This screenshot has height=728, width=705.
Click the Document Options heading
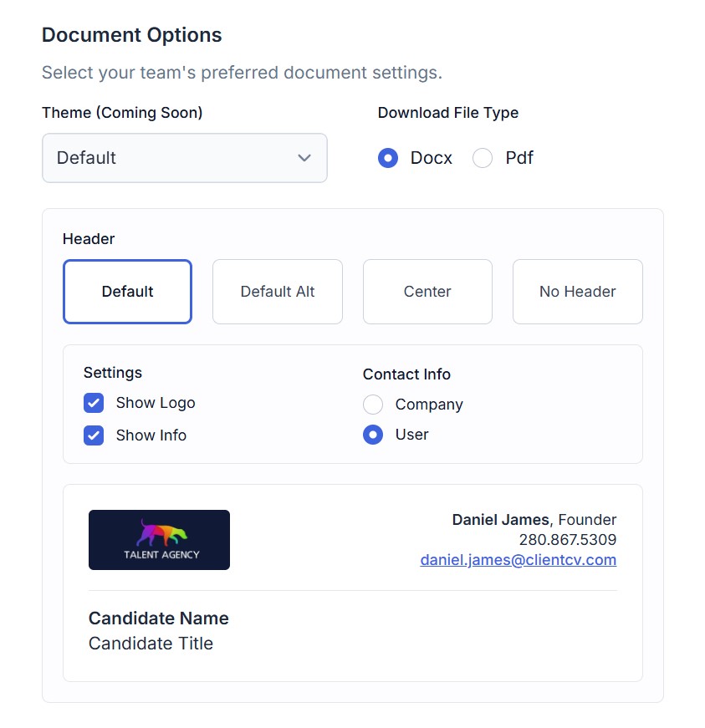132,35
